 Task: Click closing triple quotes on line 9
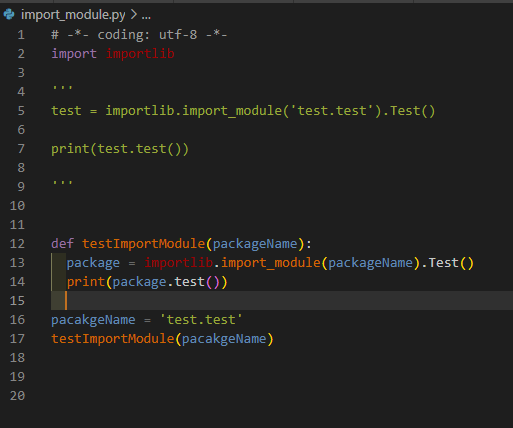pyautogui.click(x=62, y=182)
